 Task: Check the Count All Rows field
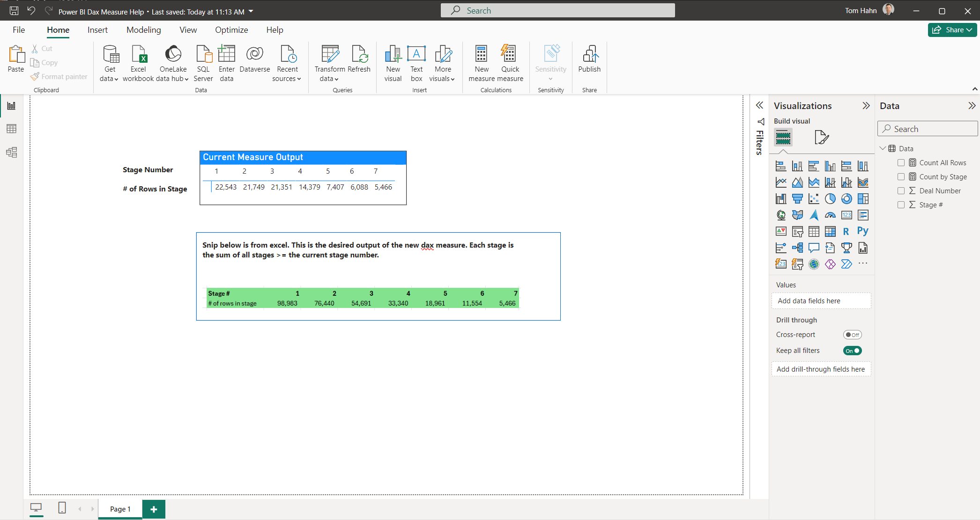[901, 163]
